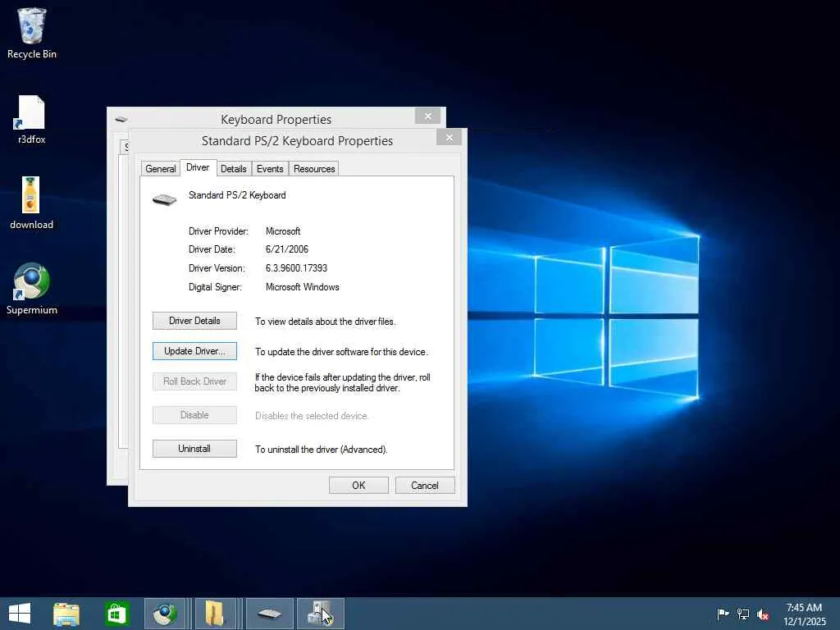The width and height of the screenshot is (840, 630).
Task: Click the Device Manager taskbar button
Action: click(x=321, y=614)
